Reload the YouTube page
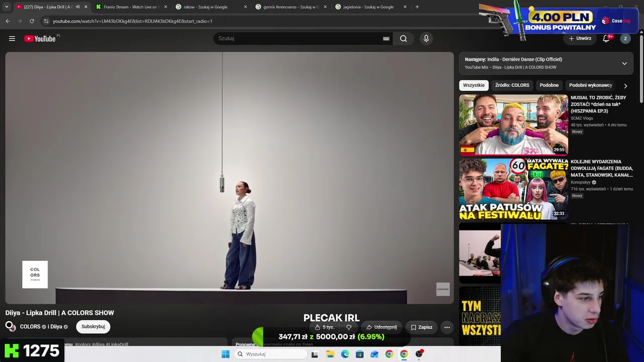The image size is (644, 362). [32, 21]
